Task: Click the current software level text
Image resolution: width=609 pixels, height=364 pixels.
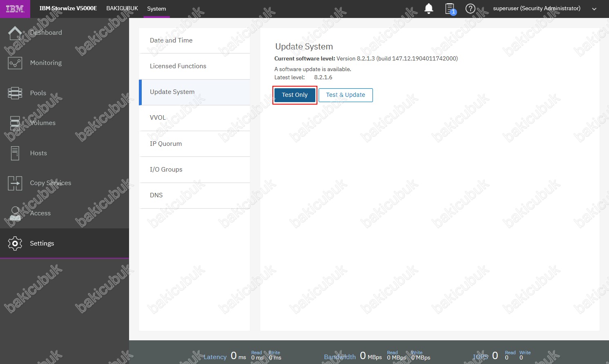Action: pyautogui.click(x=366, y=58)
